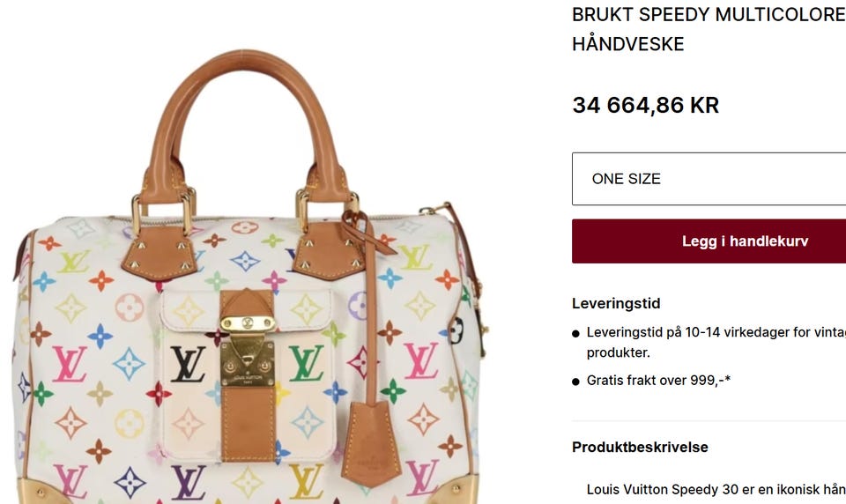
Task: Click the bullet point before Gratis frakt
Action: (x=575, y=382)
